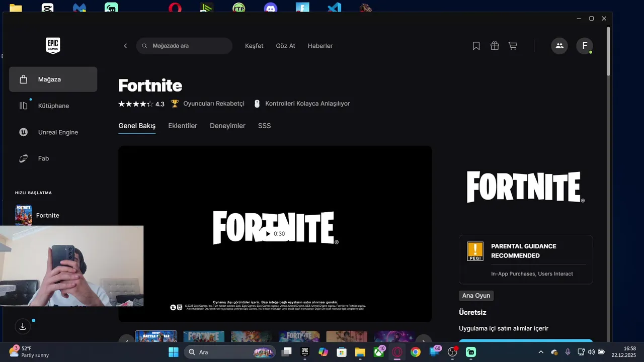The image size is (644, 362).
Task: Open the Malwarebytes desktop icon
Action: click(79, 8)
